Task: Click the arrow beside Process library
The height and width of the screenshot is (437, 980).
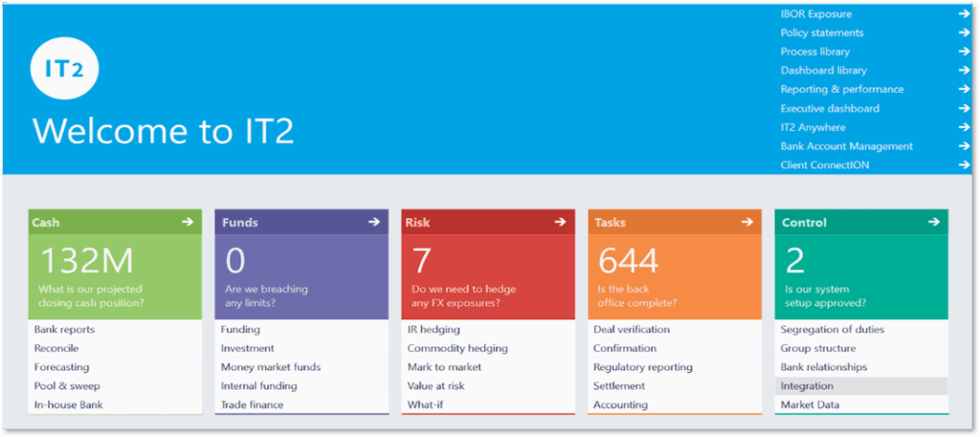Action: (x=963, y=52)
